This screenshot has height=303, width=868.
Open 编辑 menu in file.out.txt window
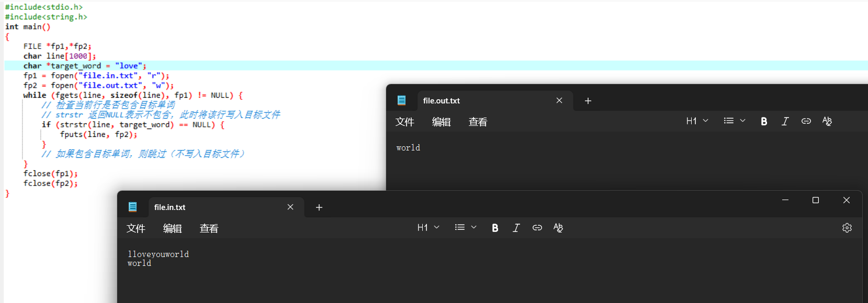pos(442,122)
